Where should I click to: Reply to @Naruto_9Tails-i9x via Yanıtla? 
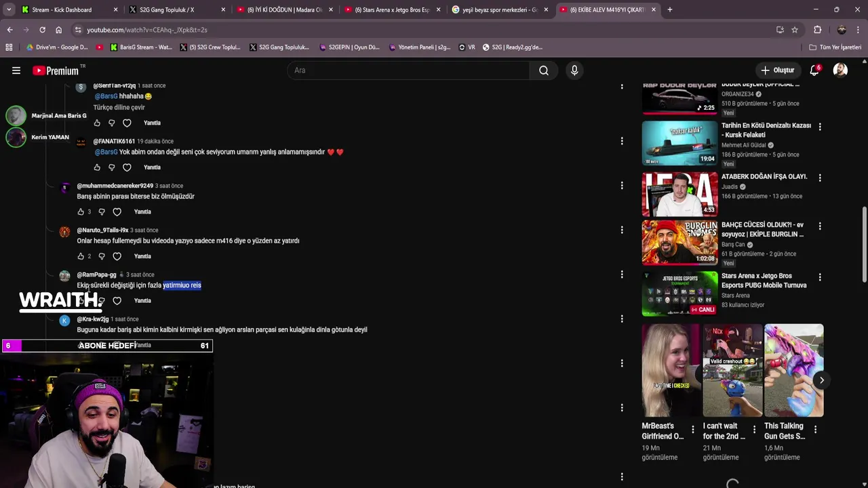click(142, 256)
